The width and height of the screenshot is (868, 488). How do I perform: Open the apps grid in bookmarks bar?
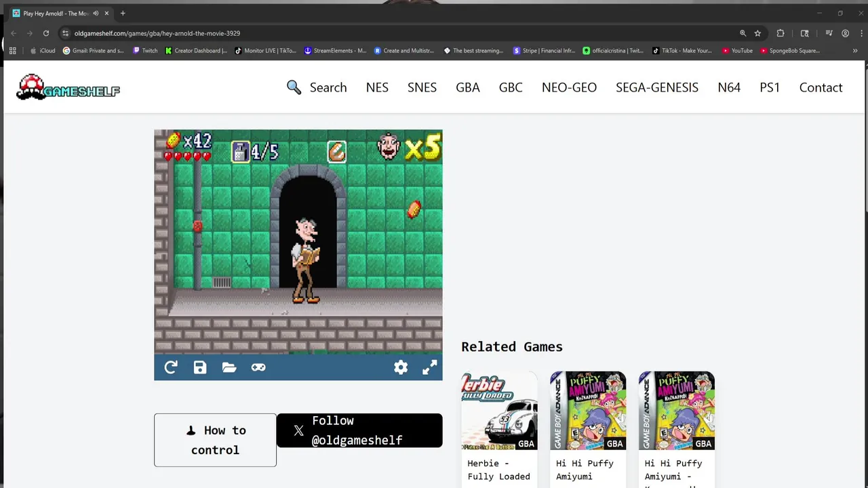13,50
